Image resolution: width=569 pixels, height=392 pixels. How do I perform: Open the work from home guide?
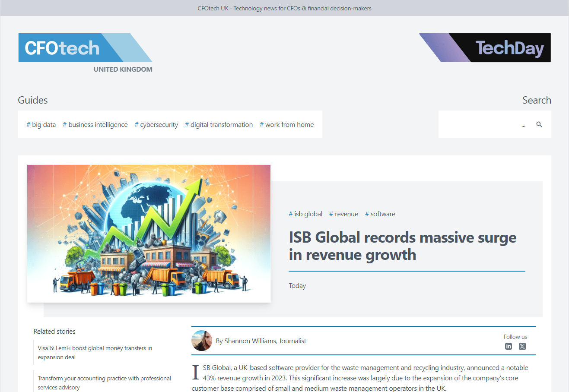pos(286,125)
